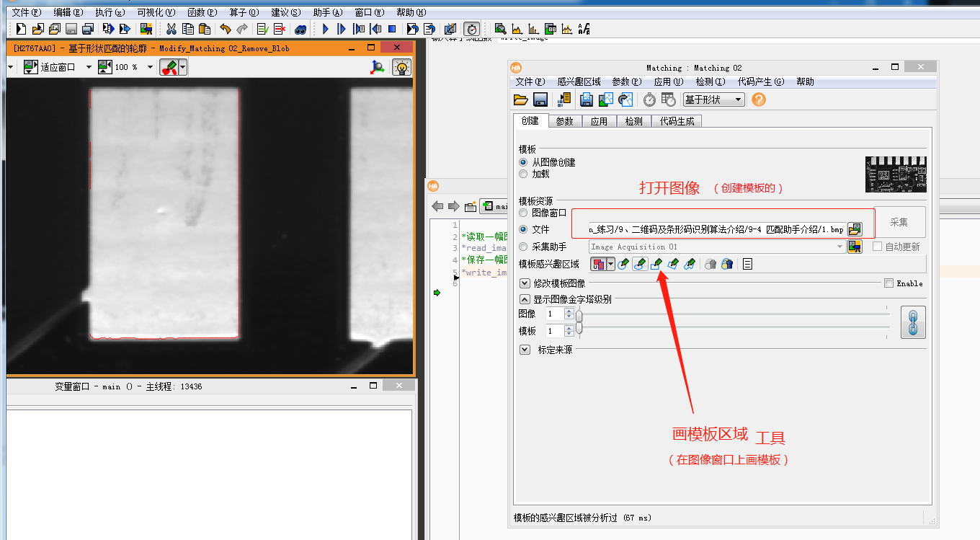The width and height of the screenshot is (980, 540).
Task: Save matching settings with the disk icon
Action: 540,99
